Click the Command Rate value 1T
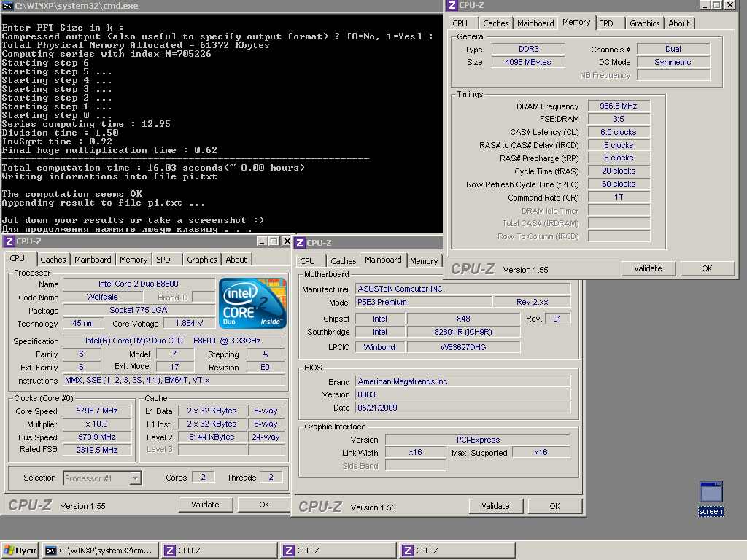Viewport: 747px width, 560px height. [x=619, y=197]
